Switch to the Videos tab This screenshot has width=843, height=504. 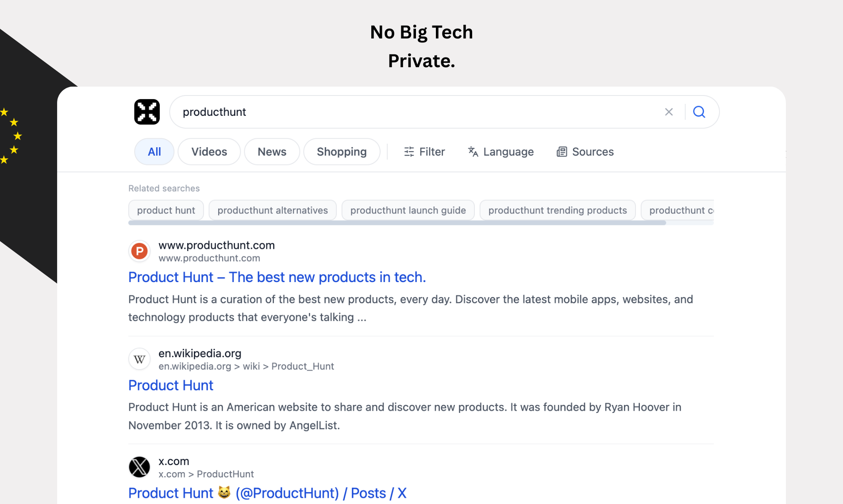pyautogui.click(x=209, y=152)
